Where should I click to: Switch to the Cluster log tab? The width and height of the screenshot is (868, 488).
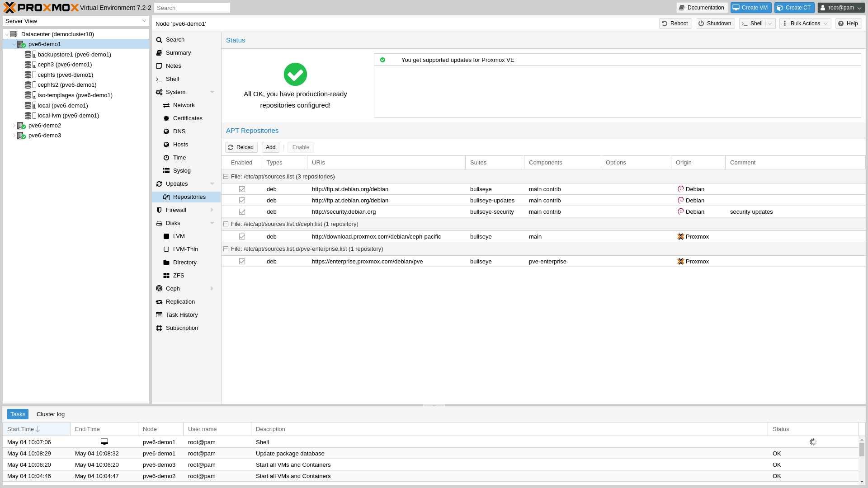coord(50,414)
